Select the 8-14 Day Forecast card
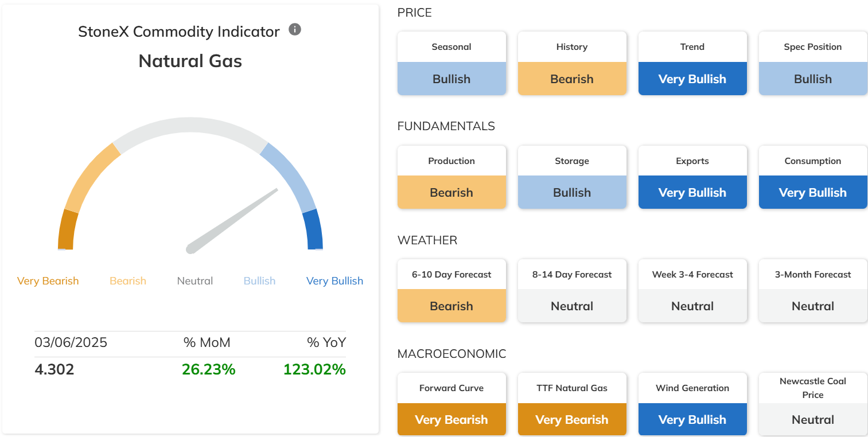This screenshot has height=437, width=868. pos(572,290)
